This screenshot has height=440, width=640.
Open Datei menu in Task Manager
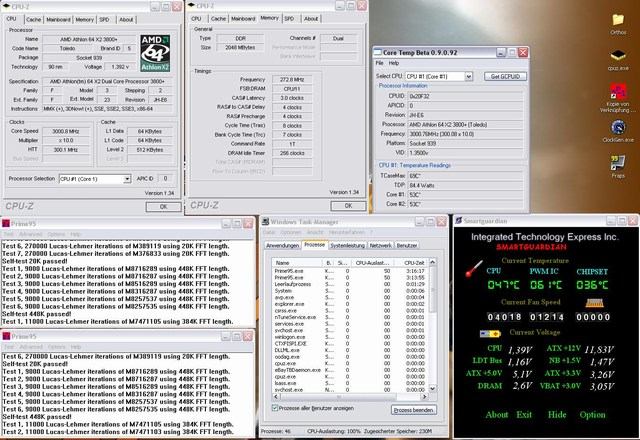pos(269,232)
